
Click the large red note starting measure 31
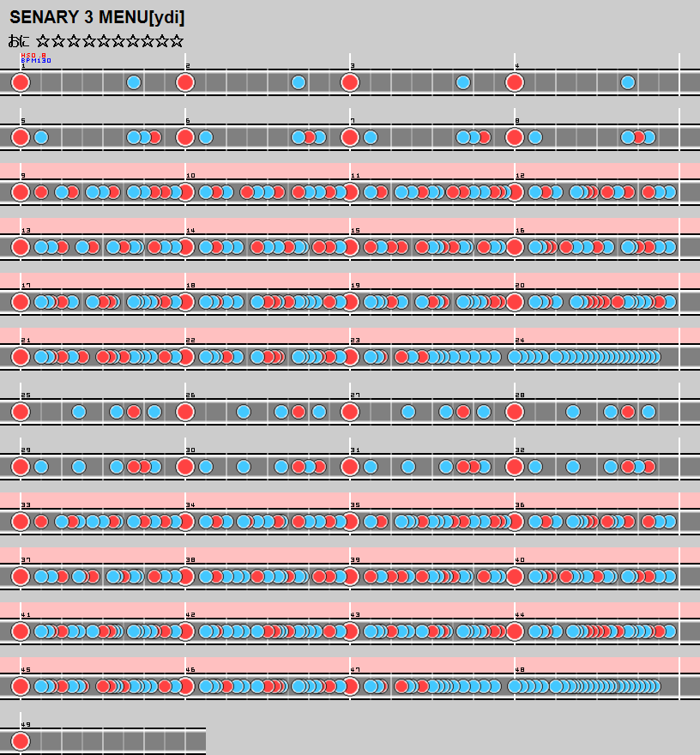[x=349, y=467]
